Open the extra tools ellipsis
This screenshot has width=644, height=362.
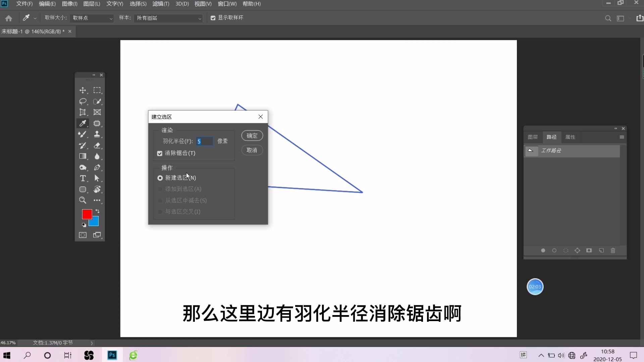[97, 200]
